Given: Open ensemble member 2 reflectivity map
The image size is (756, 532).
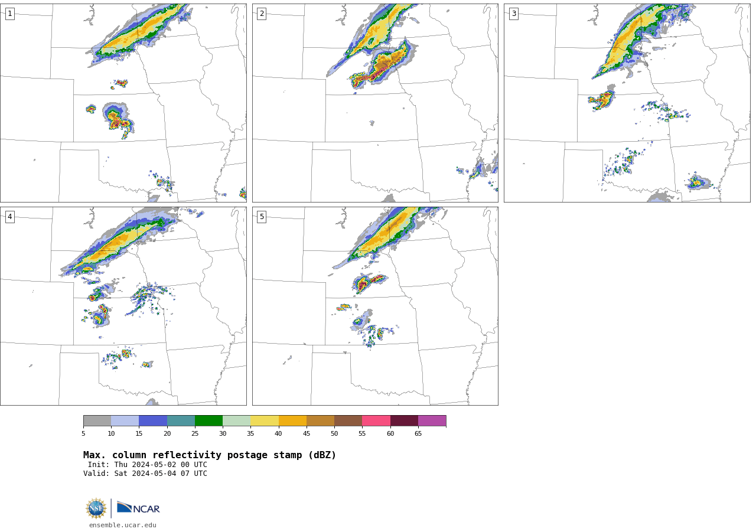Looking at the screenshot, I should (x=375, y=103).
